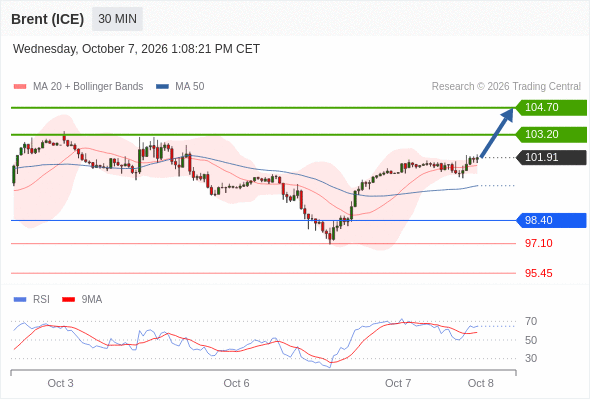This screenshot has height=400, width=590.
Task: Click the Oct 3 date axis label
Action: pyautogui.click(x=60, y=383)
